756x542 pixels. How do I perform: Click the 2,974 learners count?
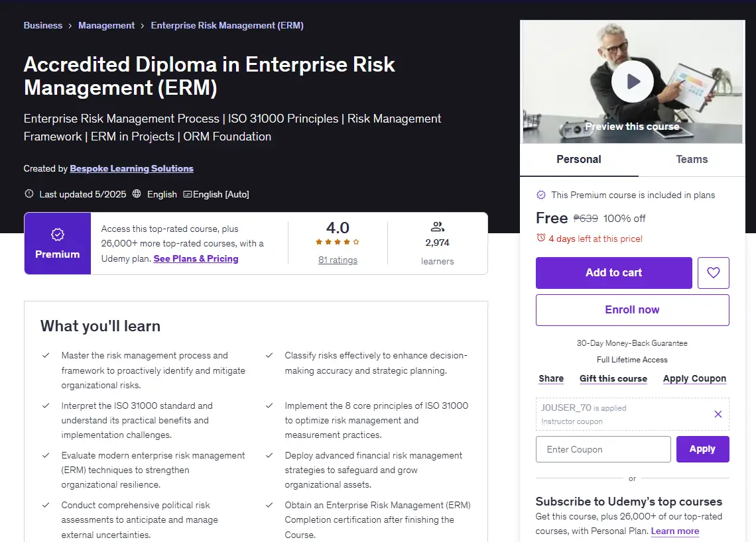pos(437,243)
